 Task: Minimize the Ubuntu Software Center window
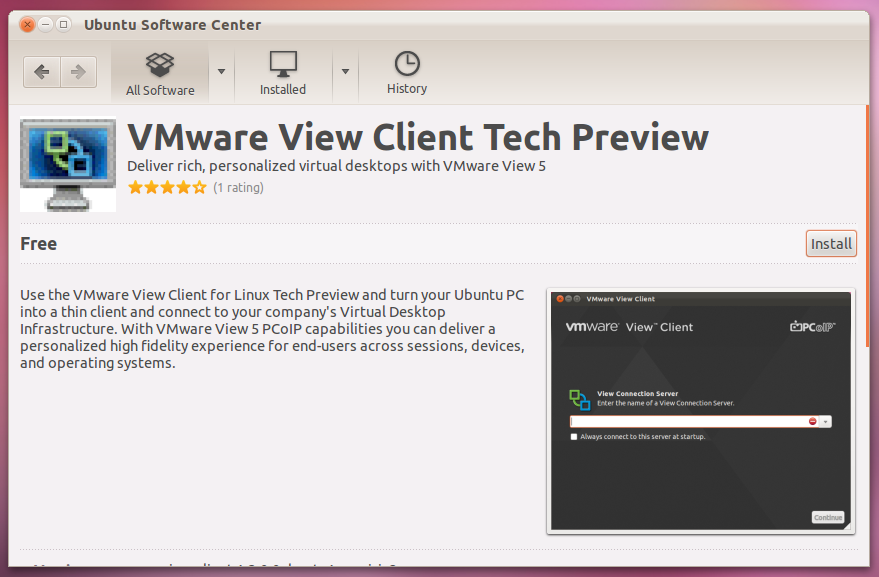coord(45,25)
